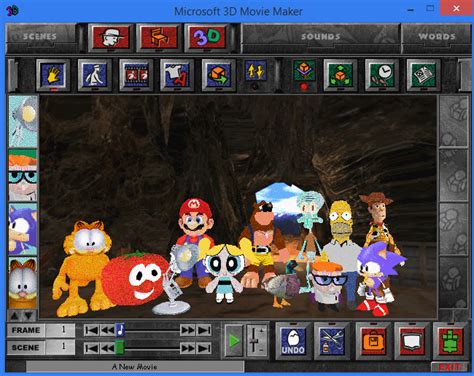Click the 3D app icon in title bar

tap(12, 11)
